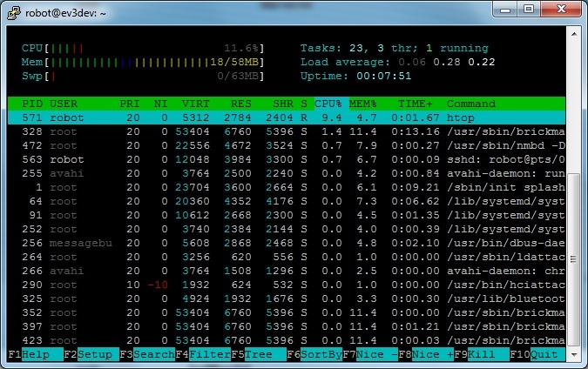
Task: Select avahi-daemon row PID 255
Action: pos(287,173)
